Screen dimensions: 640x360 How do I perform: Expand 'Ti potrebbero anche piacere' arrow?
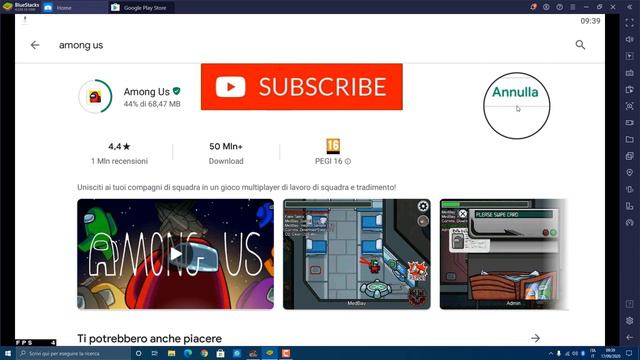click(x=536, y=338)
